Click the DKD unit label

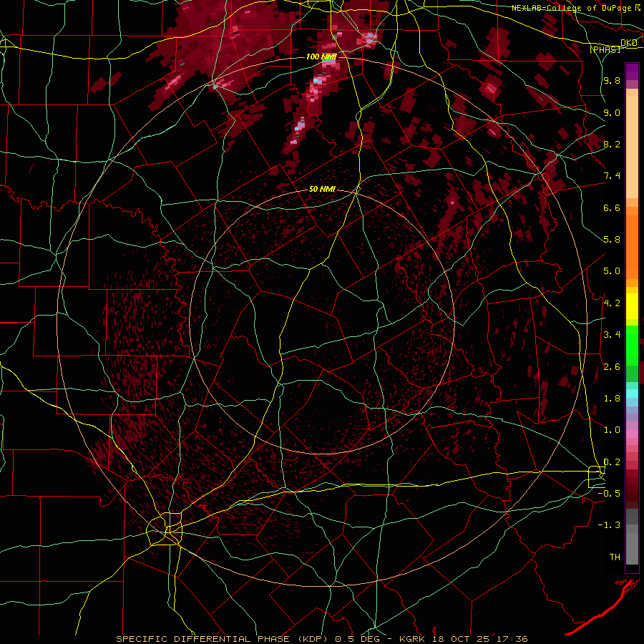coord(629,43)
